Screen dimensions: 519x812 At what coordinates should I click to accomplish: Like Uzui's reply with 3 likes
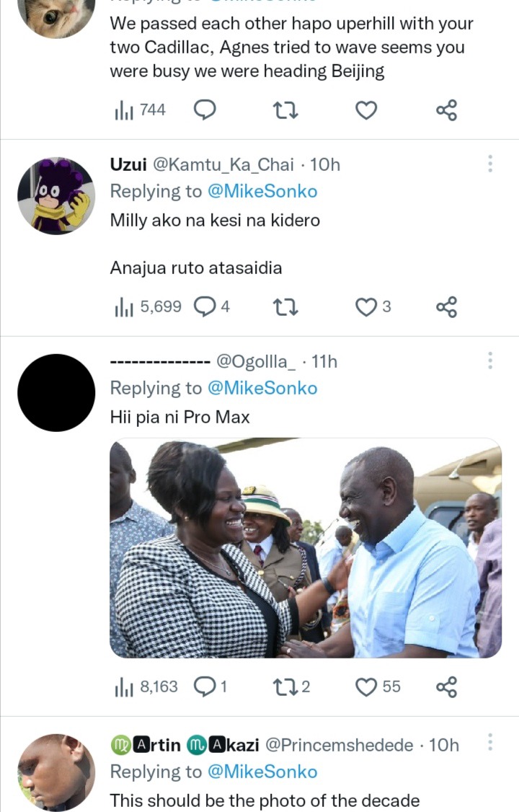(367, 307)
